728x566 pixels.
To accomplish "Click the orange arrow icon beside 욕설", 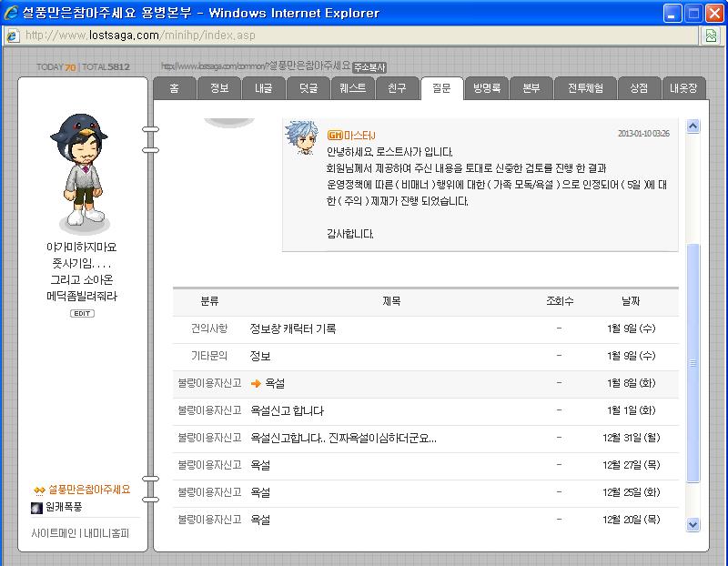I will coord(256,383).
